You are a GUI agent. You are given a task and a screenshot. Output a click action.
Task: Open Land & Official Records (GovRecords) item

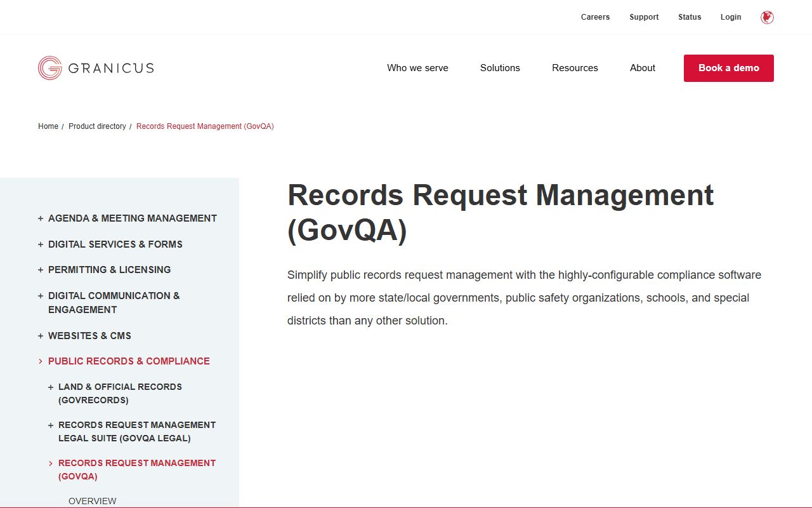click(x=120, y=394)
